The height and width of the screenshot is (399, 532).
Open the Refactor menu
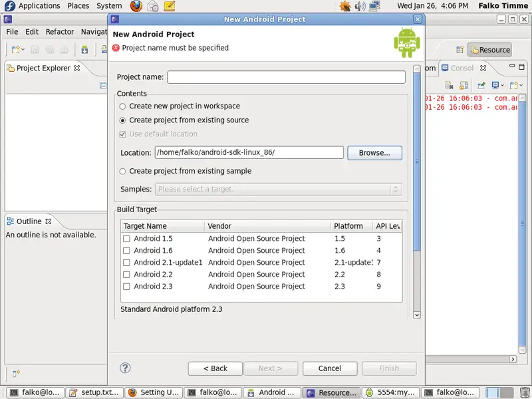pos(60,31)
